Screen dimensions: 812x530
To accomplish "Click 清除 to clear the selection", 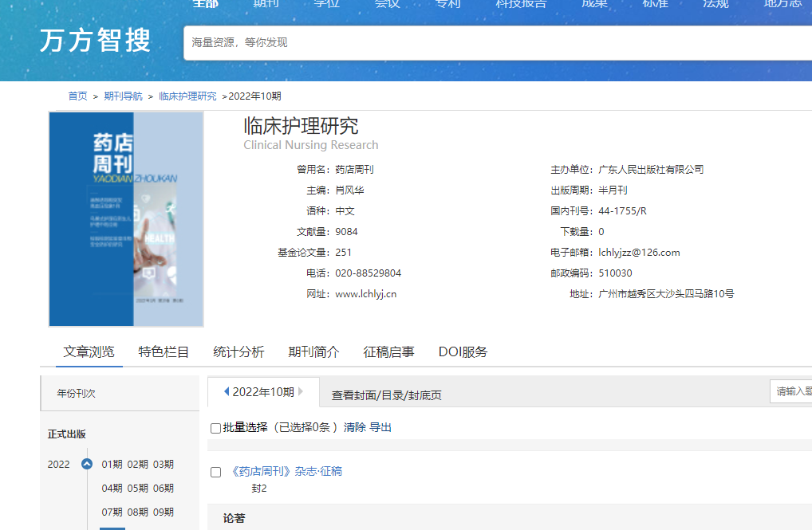I will [x=355, y=427].
